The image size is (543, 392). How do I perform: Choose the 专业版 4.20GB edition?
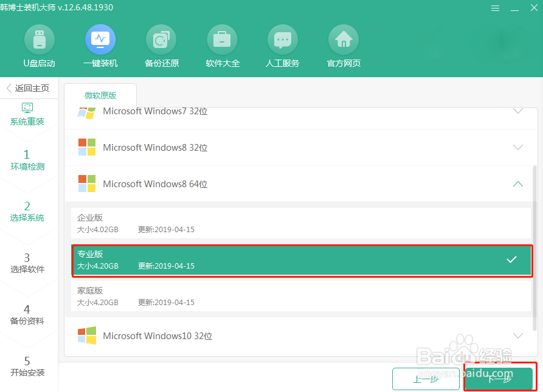click(x=302, y=261)
